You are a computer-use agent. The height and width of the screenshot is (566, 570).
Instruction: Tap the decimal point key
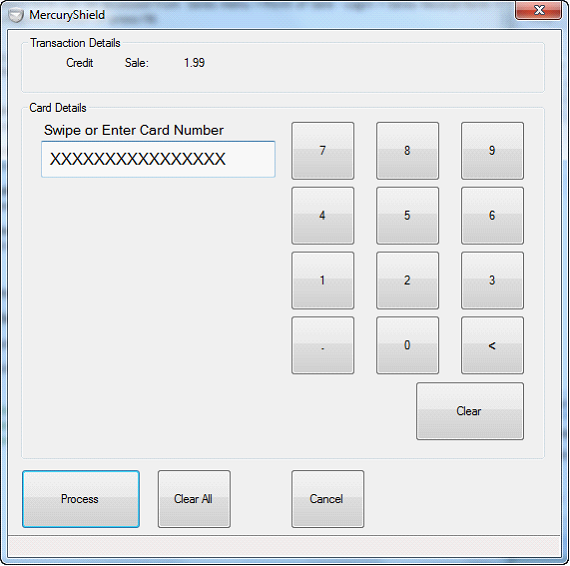point(322,345)
